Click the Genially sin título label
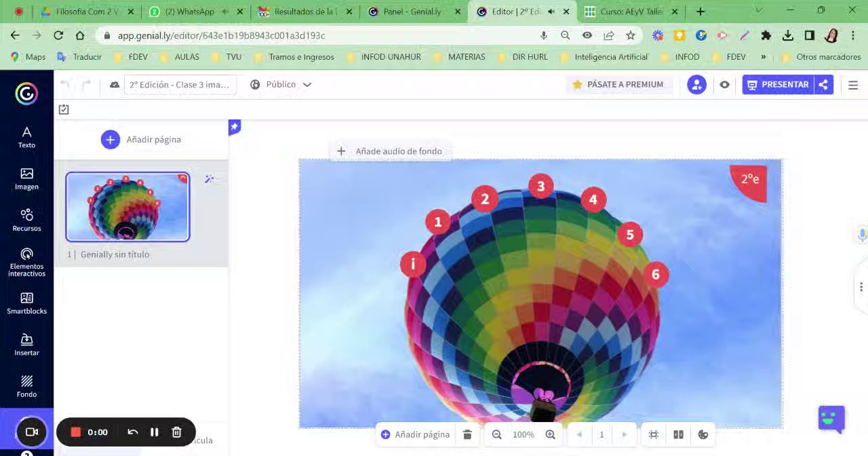This screenshot has height=456, width=868. pyautogui.click(x=115, y=254)
